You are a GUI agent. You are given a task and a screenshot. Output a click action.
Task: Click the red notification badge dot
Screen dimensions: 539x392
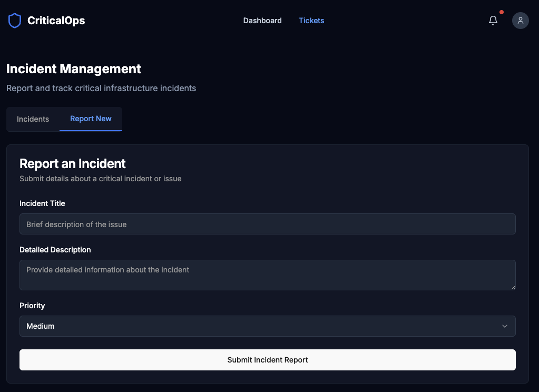(x=502, y=12)
